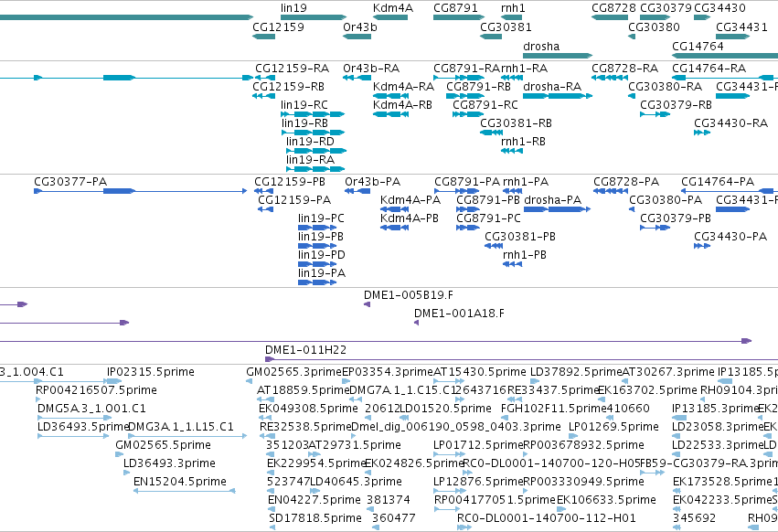The height and width of the screenshot is (532, 778).
Task: Select the rnh1 gene label
Action: 513,8
